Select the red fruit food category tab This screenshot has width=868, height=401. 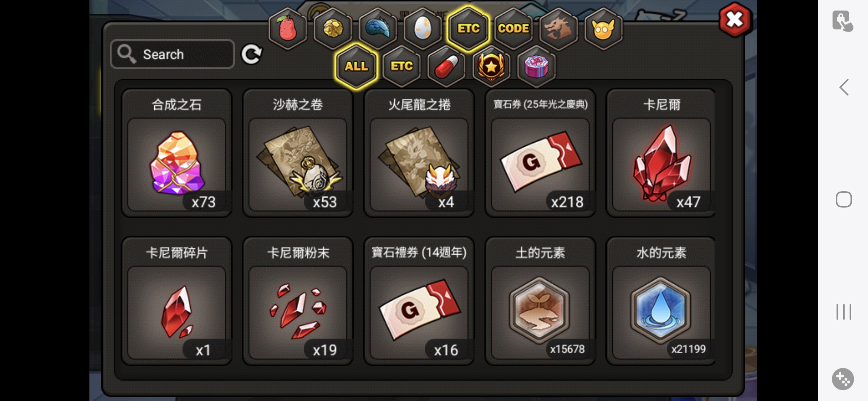click(288, 29)
